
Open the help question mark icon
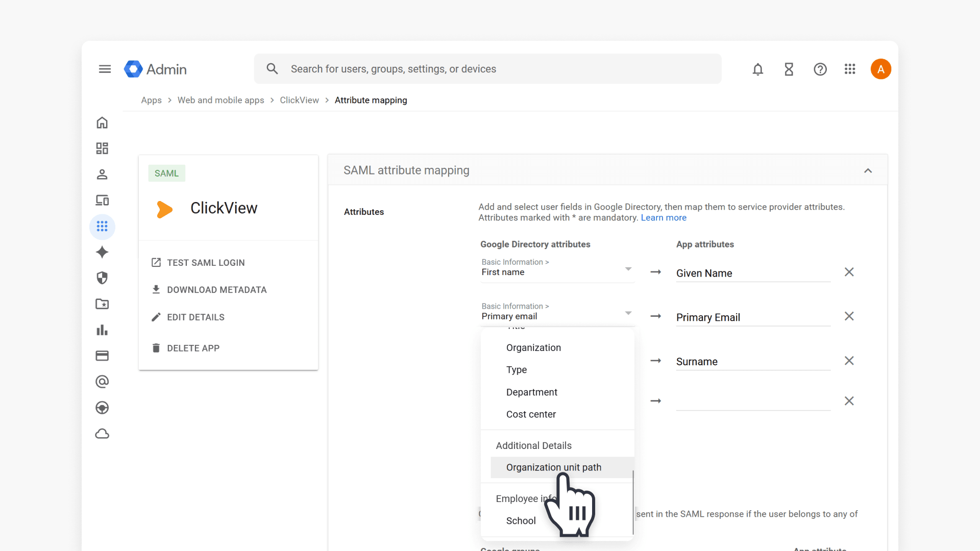[x=820, y=69]
